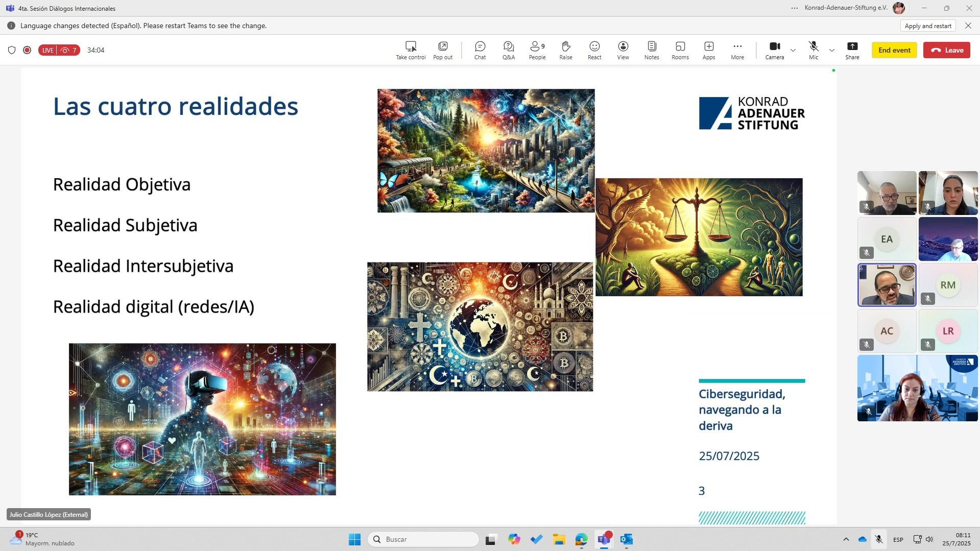This screenshot has width=980, height=551.
Task: Open meeting Notes
Action: point(651,50)
